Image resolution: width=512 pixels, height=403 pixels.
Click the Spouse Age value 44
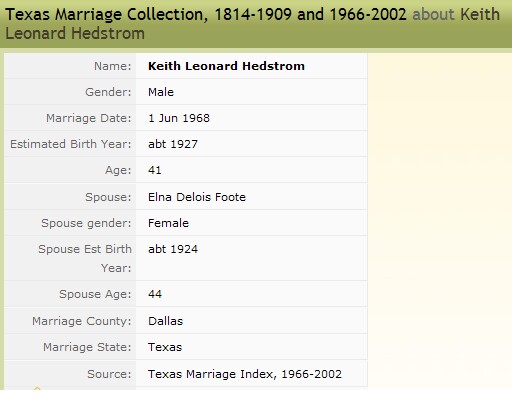click(x=155, y=294)
